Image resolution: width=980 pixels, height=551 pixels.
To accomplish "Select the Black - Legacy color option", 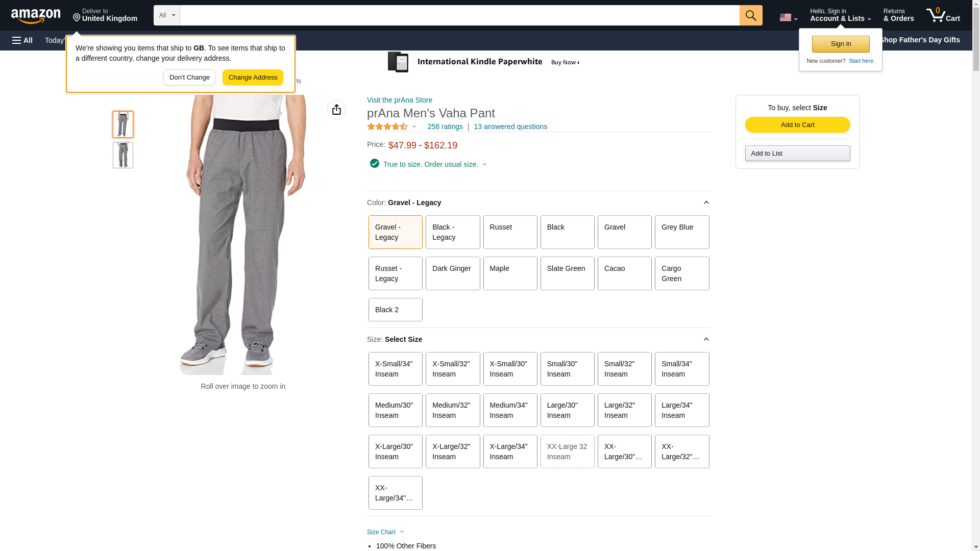I will point(452,232).
